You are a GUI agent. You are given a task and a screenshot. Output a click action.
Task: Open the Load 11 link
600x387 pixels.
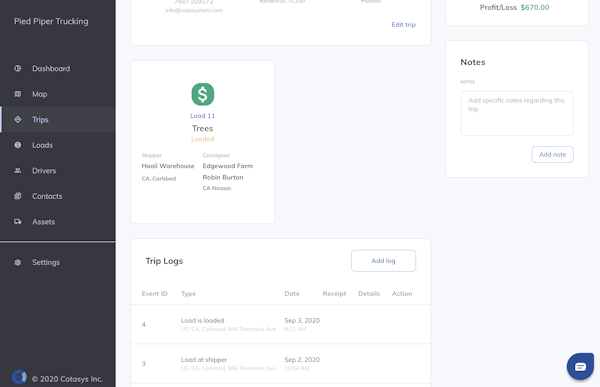[202, 116]
